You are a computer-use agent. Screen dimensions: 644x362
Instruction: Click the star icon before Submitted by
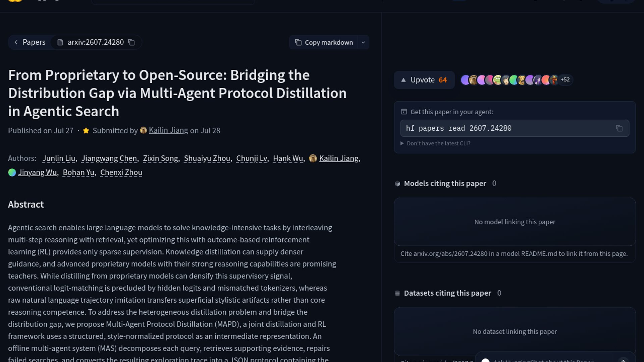point(86,130)
